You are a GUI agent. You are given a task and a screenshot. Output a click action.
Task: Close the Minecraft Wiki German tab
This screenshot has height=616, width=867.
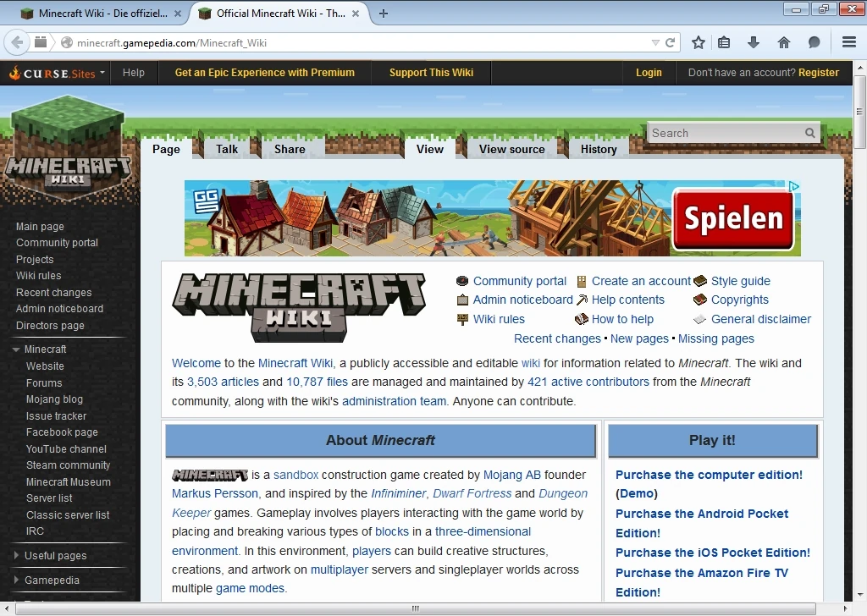(178, 14)
